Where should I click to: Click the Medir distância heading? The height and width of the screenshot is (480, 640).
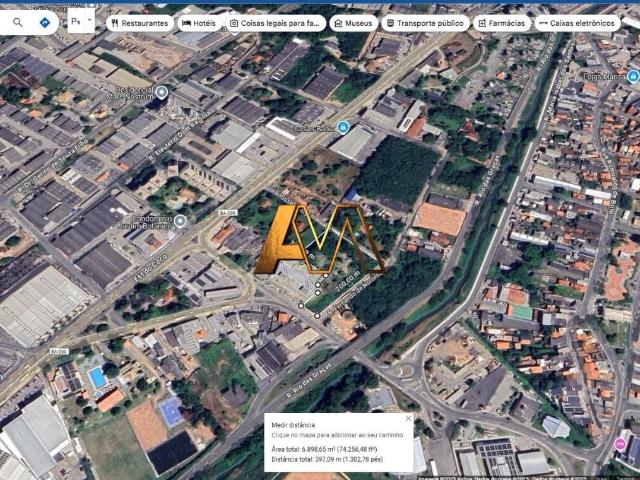(x=293, y=425)
